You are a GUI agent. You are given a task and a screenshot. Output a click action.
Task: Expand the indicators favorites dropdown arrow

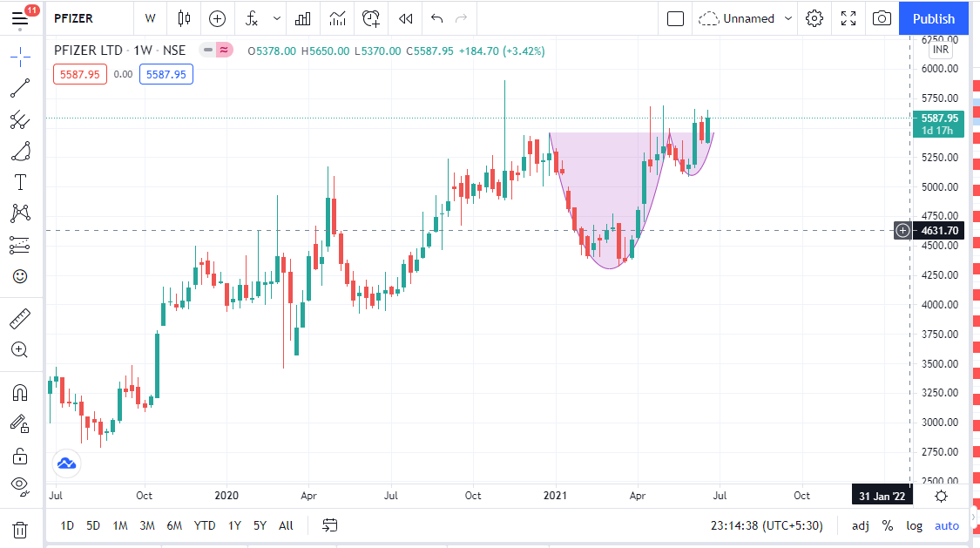click(277, 18)
